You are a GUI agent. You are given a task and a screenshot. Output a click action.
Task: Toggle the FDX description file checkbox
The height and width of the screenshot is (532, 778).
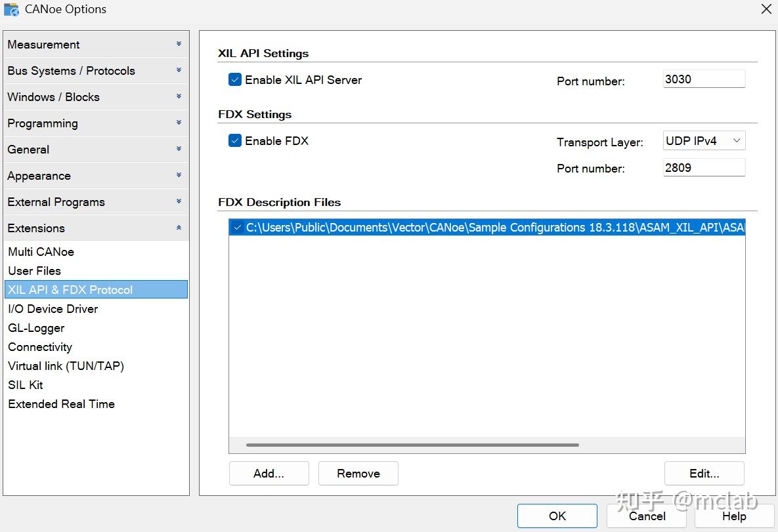[x=238, y=228]
